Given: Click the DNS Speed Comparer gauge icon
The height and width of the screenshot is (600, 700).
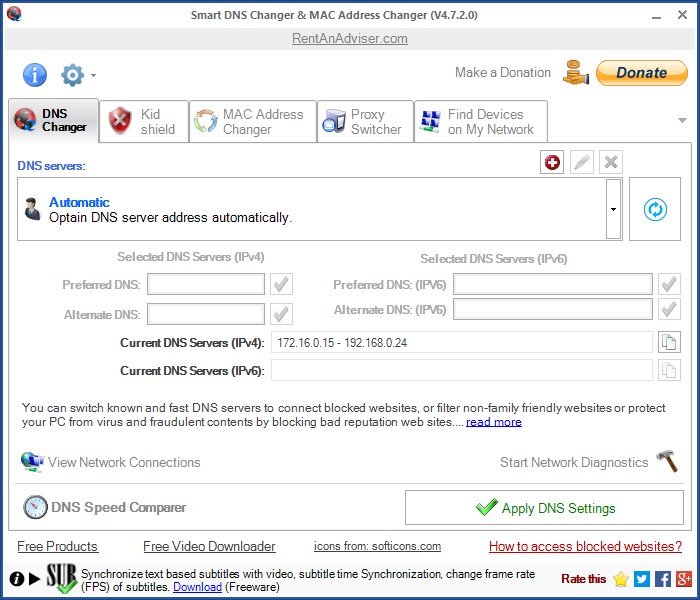Looking at the screenshot, I should 35,507.
